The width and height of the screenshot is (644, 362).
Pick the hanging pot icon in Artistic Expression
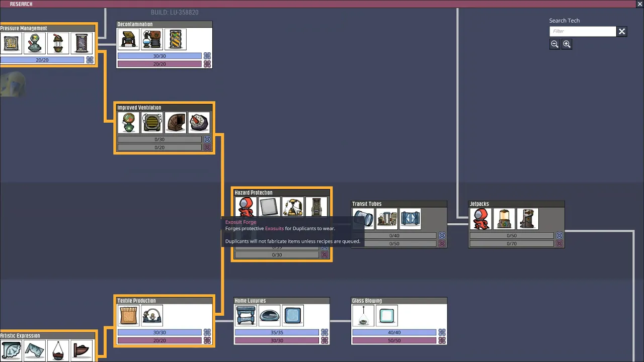coord(58,350)
